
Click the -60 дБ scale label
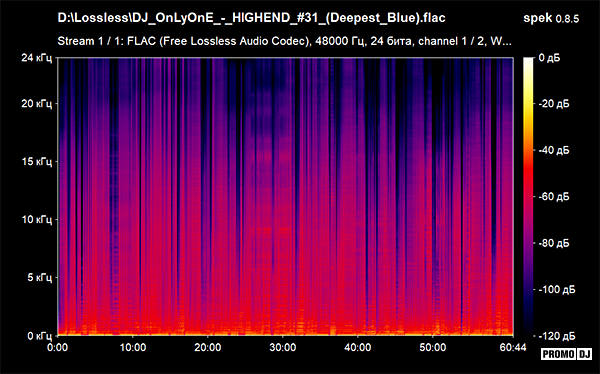click(554, 197)
